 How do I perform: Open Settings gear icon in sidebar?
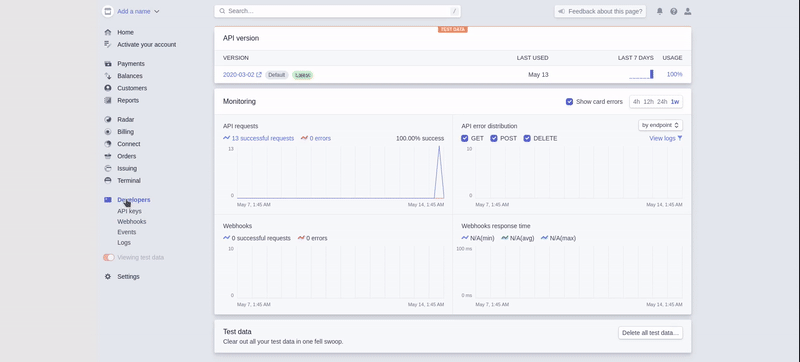[x=108, y=276]
